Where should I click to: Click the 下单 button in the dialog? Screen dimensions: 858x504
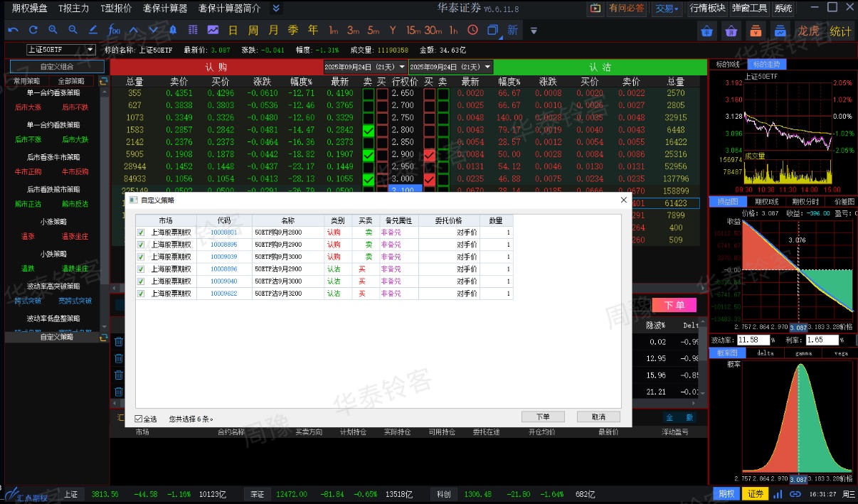click(542, 417)
